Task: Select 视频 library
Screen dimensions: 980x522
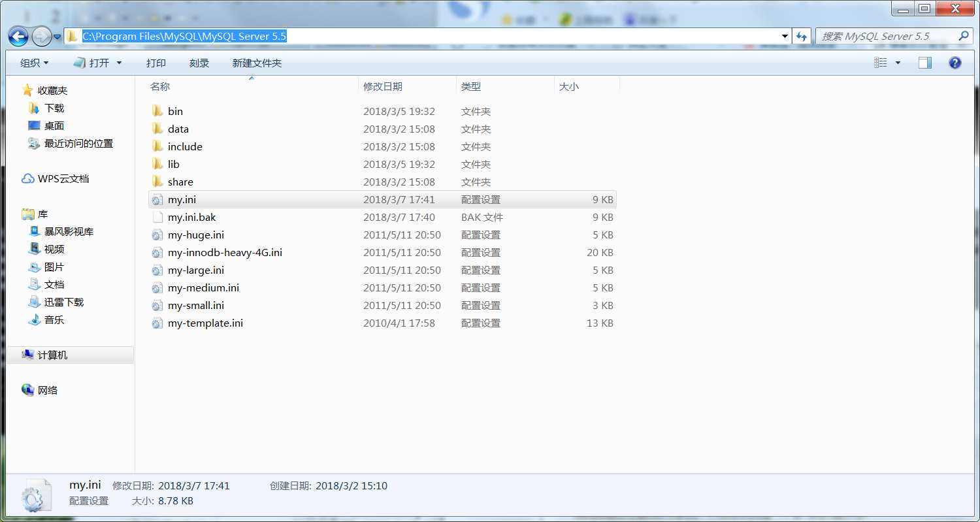Action: 54,250
